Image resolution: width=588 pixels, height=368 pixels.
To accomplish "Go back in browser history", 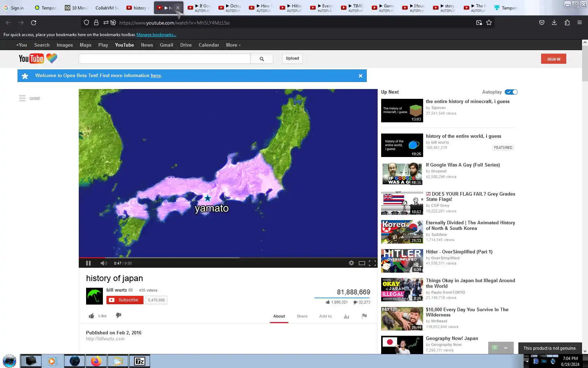I will pyautogui.click(x=8, y=23).
